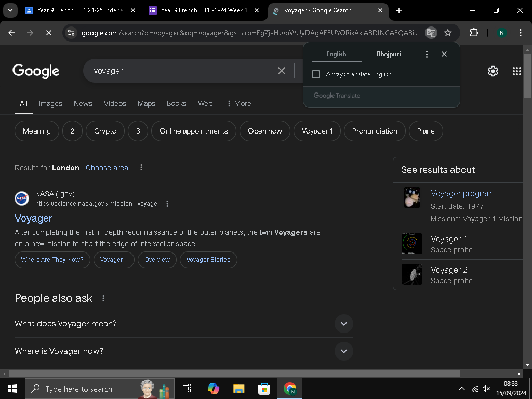Select the Pronunciation filter chip
This screenshot has width=532, height=399.
coord(375,131)
